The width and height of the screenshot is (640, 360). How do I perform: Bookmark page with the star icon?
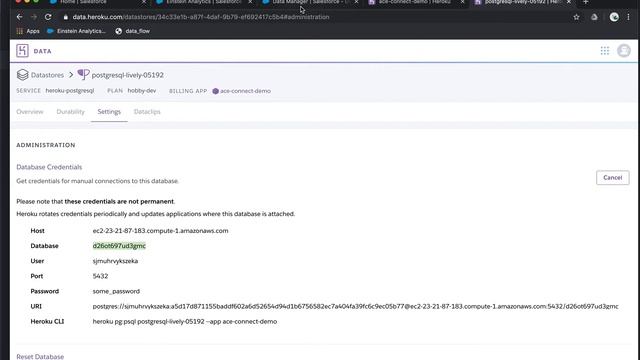576,17
